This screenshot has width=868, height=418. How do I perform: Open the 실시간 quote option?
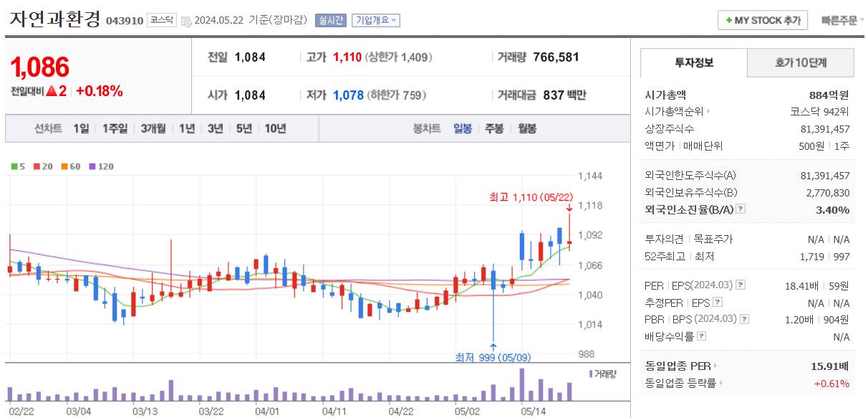333,20
